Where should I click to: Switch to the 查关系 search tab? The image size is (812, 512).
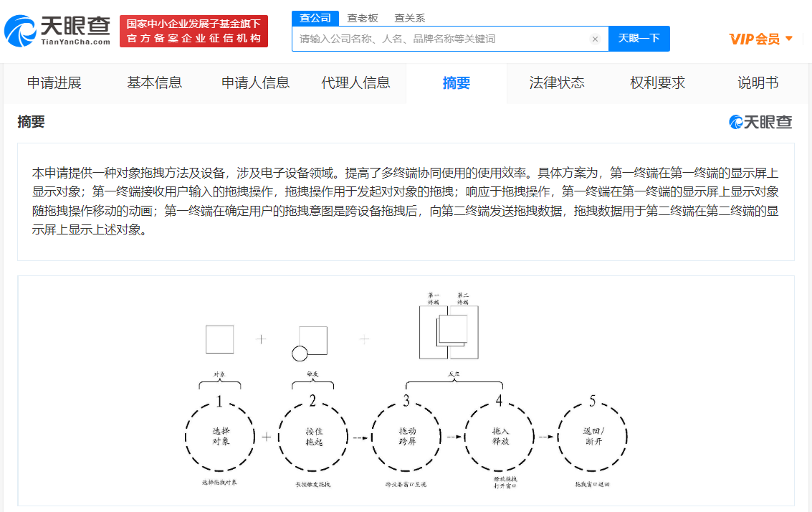[409, 18]
